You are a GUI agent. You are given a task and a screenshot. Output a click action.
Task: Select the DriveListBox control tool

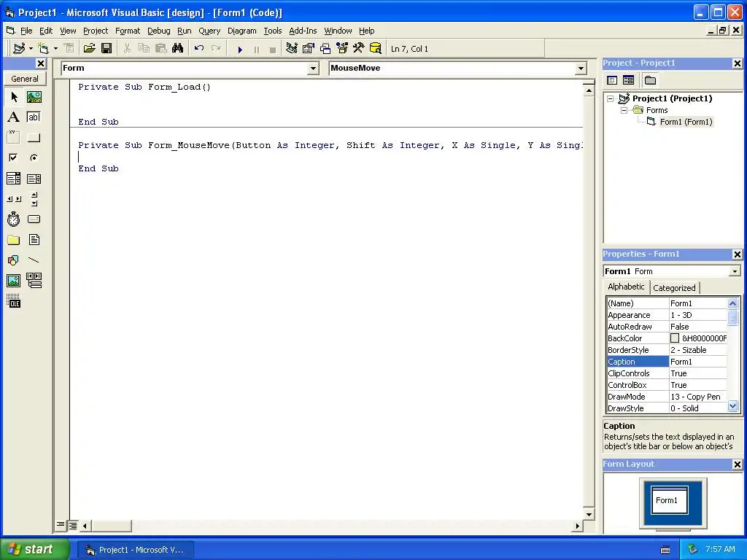pos(34,219)
